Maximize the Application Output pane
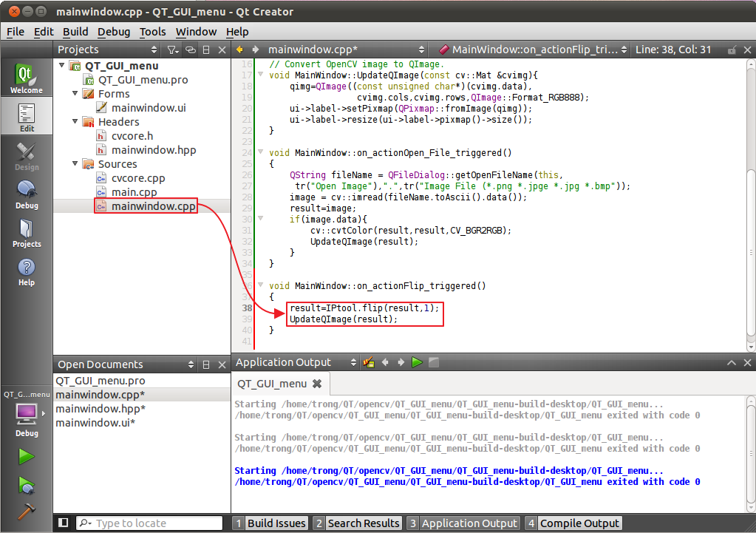This screenshot has height=533, width=756. [x=731, y=362]
